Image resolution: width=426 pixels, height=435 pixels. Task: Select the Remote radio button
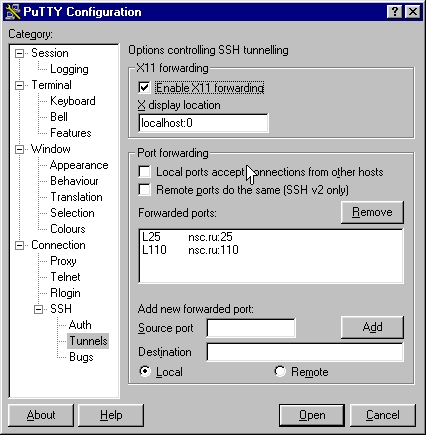click(x=280, y=371)
